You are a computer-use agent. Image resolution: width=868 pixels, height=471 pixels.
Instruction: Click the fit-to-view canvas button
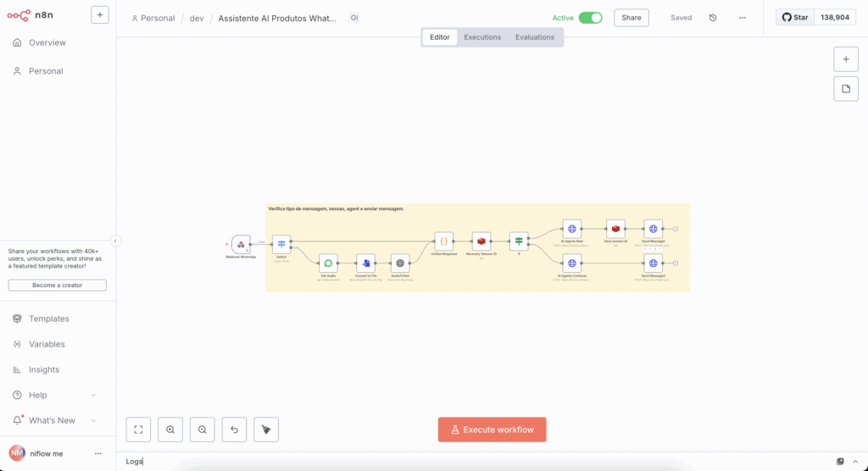pos(138,429)
